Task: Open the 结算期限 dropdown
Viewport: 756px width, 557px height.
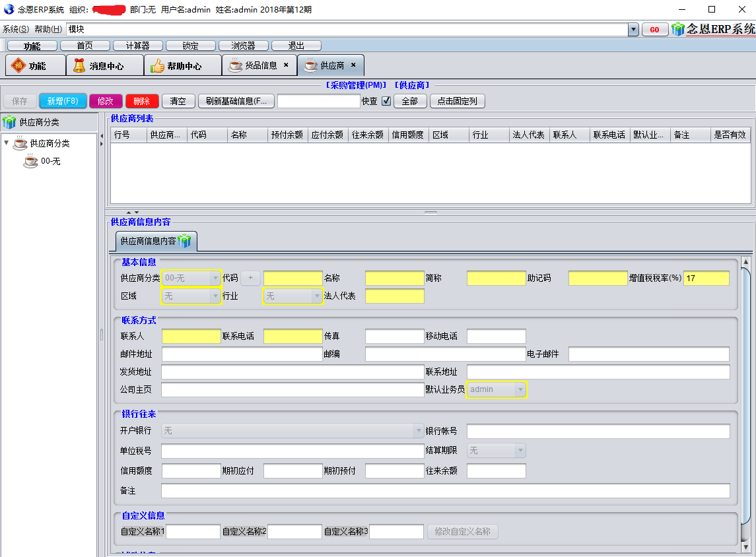Action: click(x=520, y=451)
